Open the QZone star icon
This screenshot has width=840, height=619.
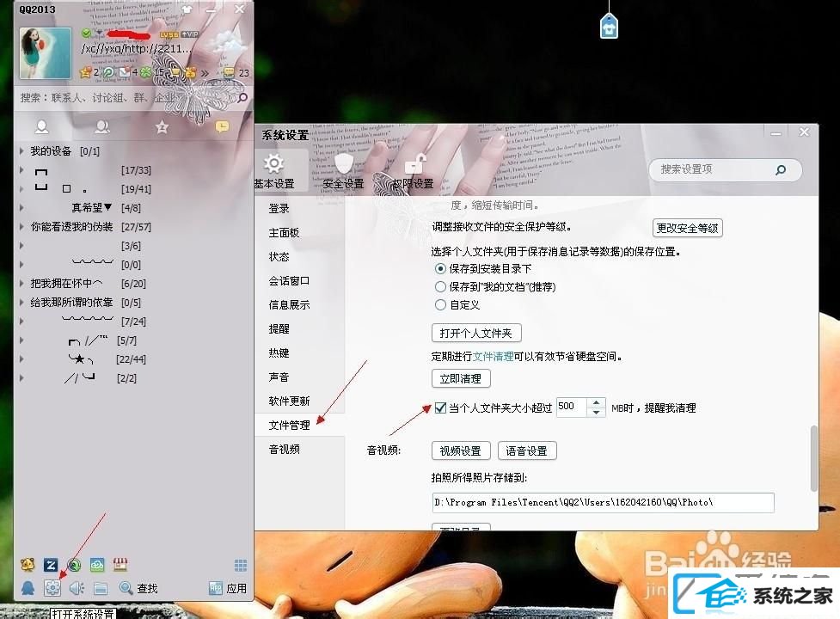[x=84, y=72]
